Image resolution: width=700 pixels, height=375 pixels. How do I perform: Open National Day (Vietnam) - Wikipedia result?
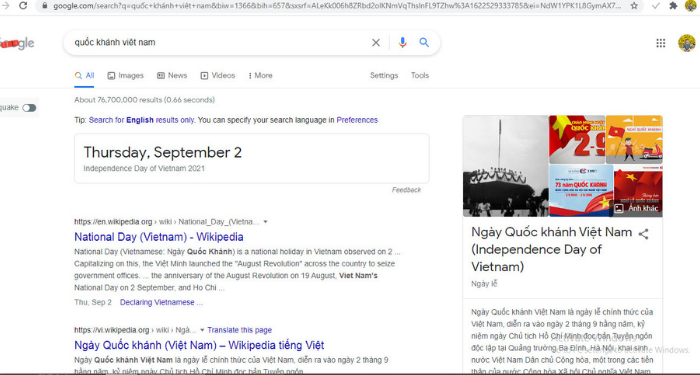(158, 237)
